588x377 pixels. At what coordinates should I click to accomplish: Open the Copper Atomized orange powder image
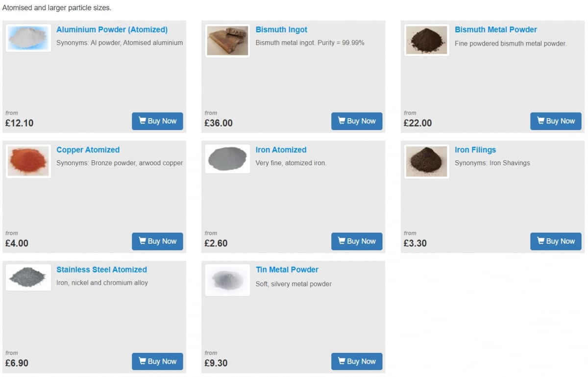[28, 161]
